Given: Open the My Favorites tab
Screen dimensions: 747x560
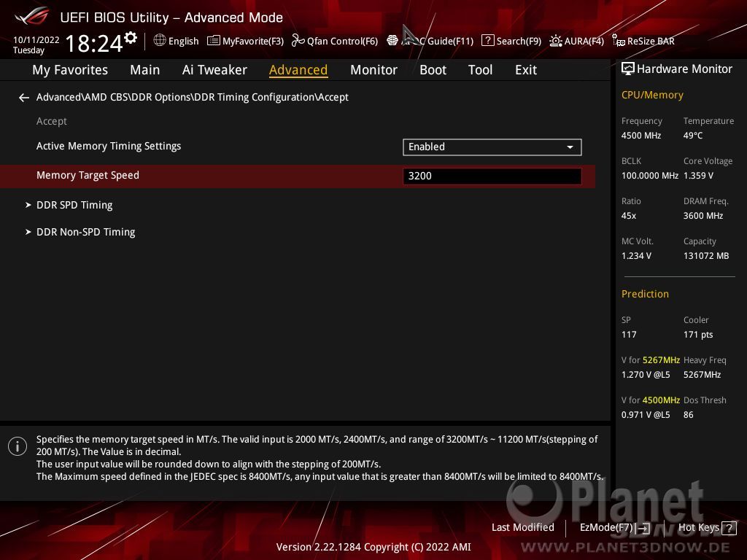Looking at the screenshot, I should coord(70,70).
